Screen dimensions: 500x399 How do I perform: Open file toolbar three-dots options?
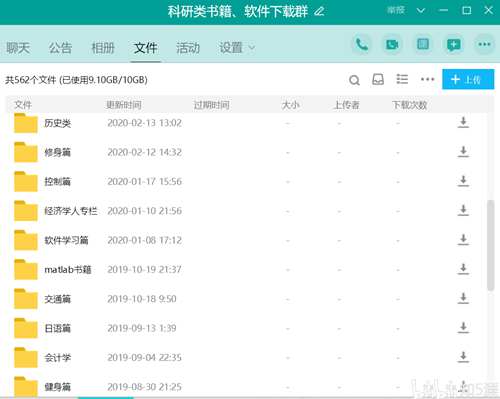(x=427, y=79)
